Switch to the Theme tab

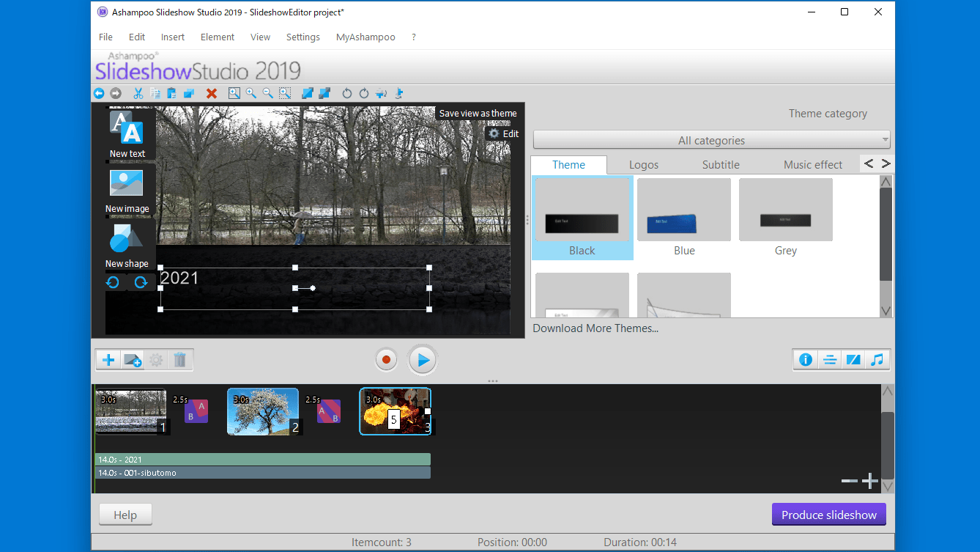pyautogui.click(x=568, y=164)
